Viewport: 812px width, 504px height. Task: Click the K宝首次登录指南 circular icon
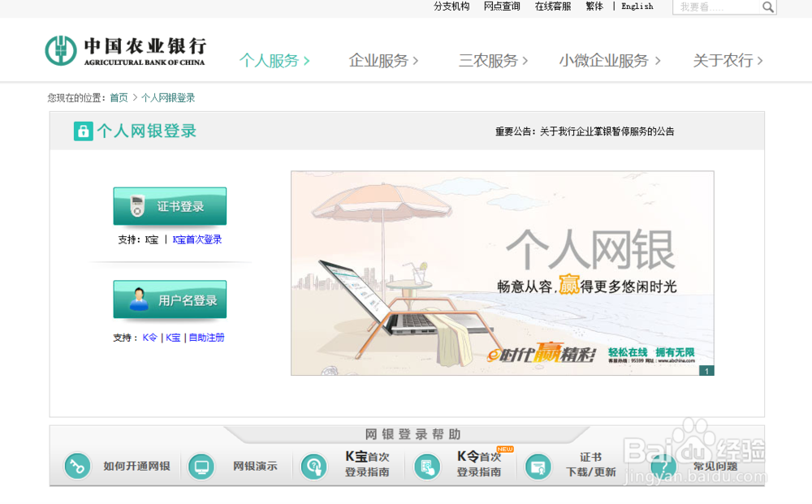pyautogui.click(x=313, y=466)
